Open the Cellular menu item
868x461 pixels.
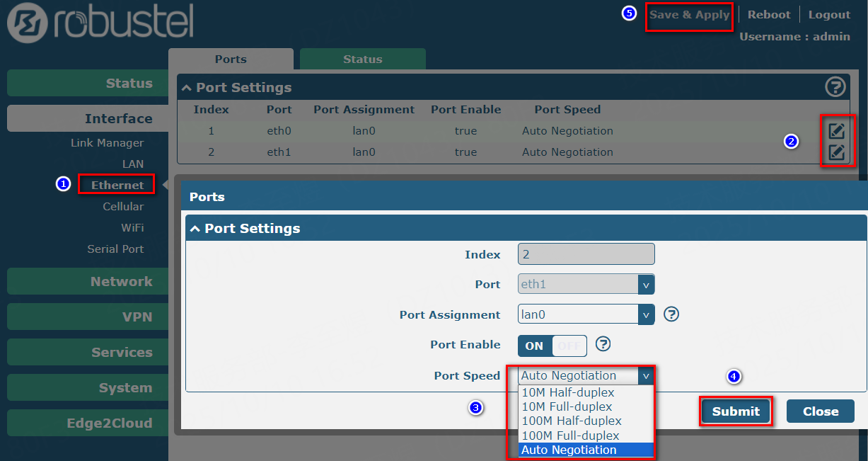tap(123, 207)
